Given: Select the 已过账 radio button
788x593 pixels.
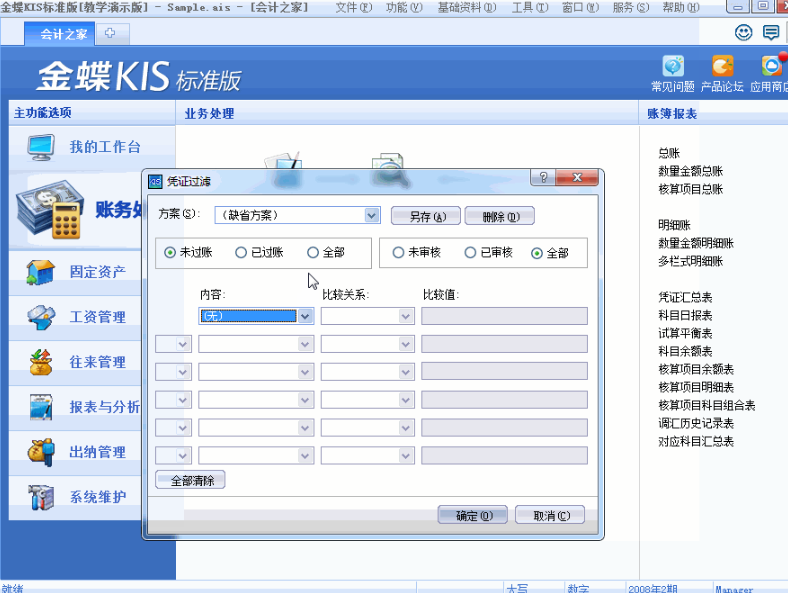Looking at the screenshot, I should click(241, 253).
